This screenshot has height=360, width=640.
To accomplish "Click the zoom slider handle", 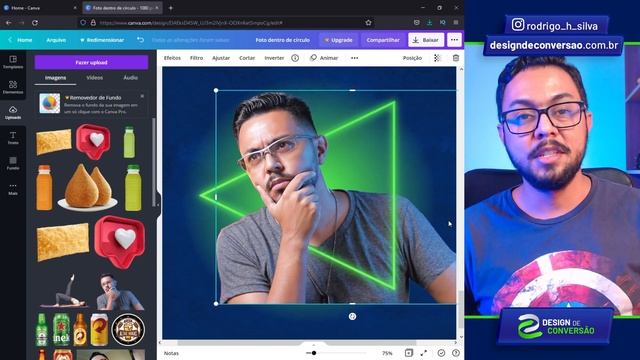I will [x=314, y=353].
